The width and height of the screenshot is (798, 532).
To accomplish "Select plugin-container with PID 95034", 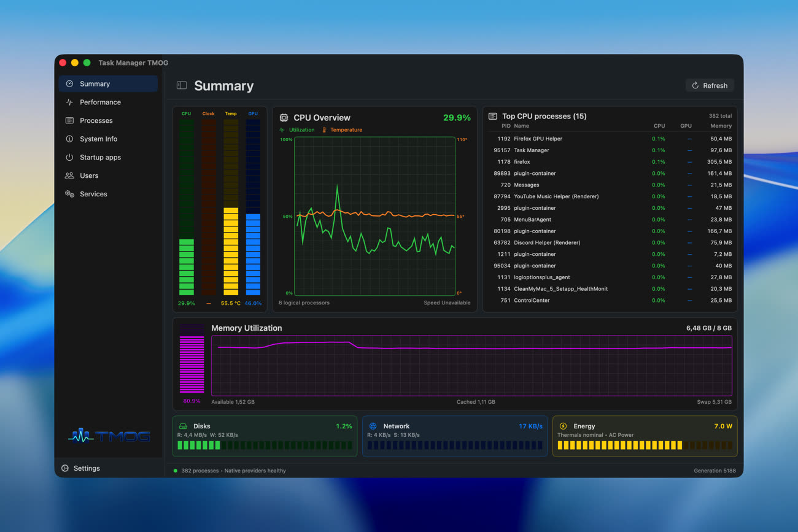I will 610,266.
